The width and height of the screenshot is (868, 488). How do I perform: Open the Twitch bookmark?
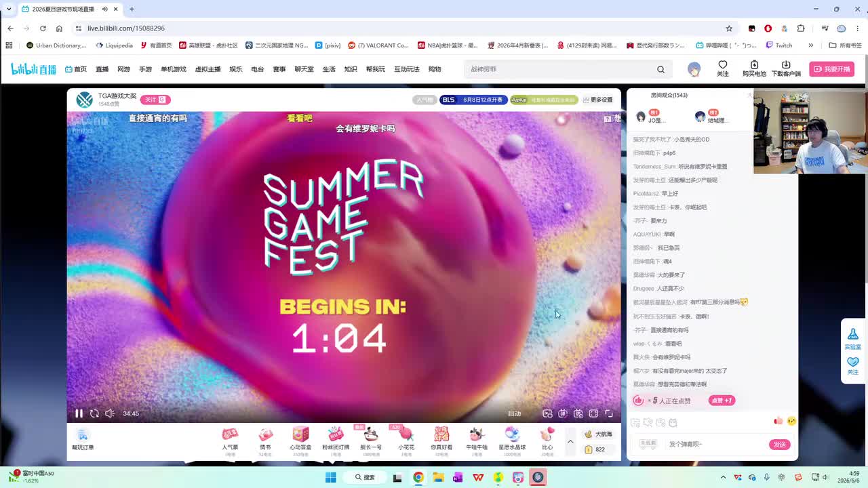coord(779,45)
